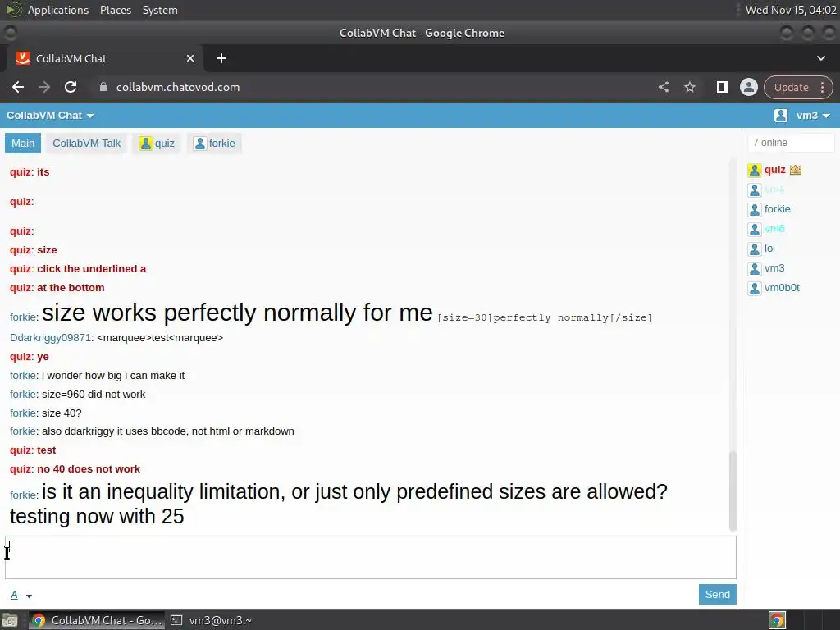Open the Chrome side panel icon

click(722, 87)
